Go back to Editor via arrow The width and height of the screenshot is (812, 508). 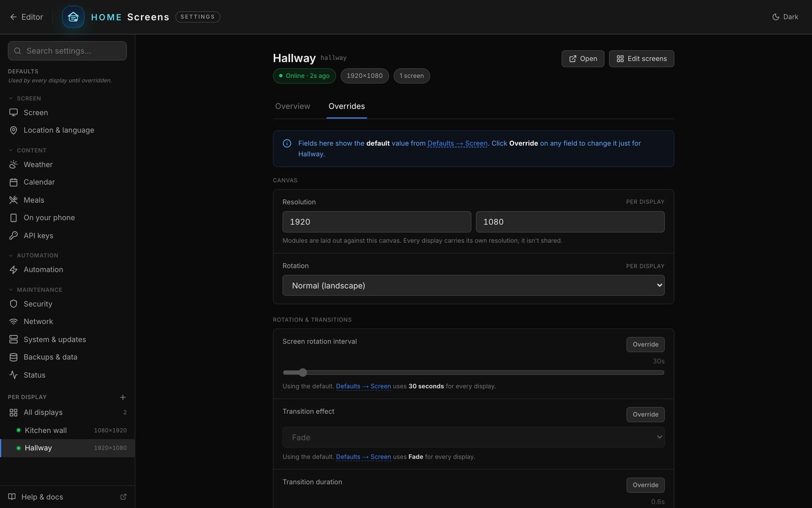pos(26,17)
